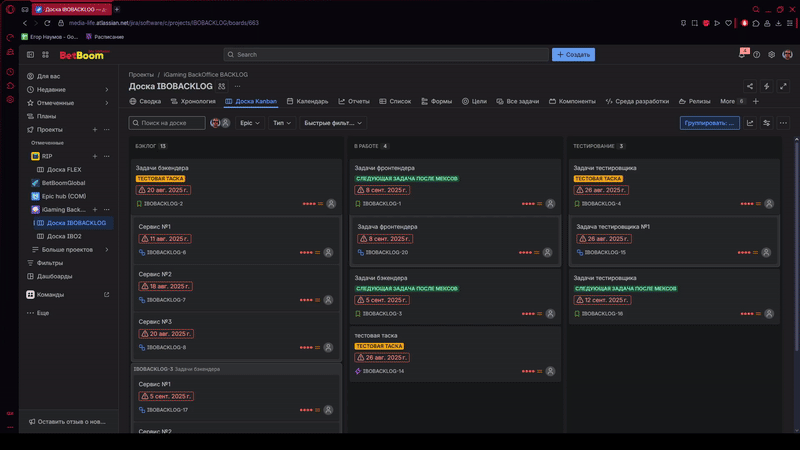Reload the browser page
800x450 pixels.
point(47,23)
